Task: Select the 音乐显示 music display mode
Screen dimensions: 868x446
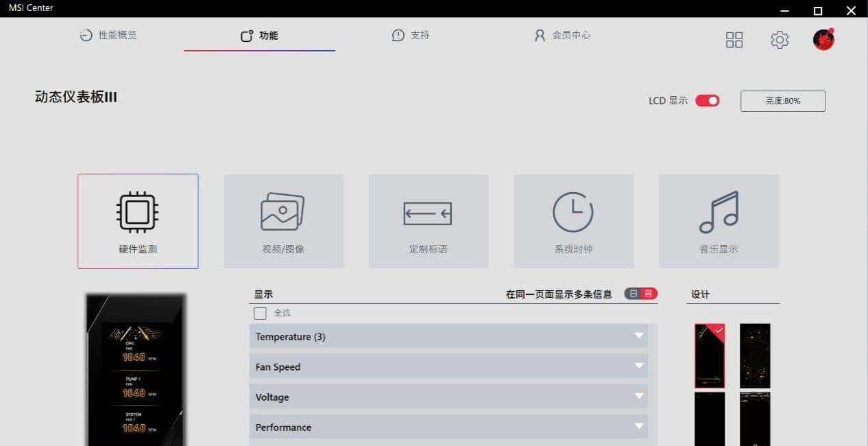Action: point(718,221)
